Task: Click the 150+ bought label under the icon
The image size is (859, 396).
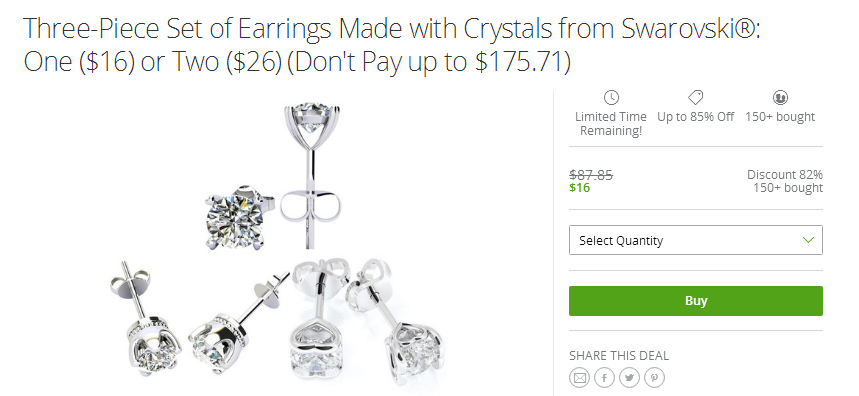Action: (x=780, y=117)
